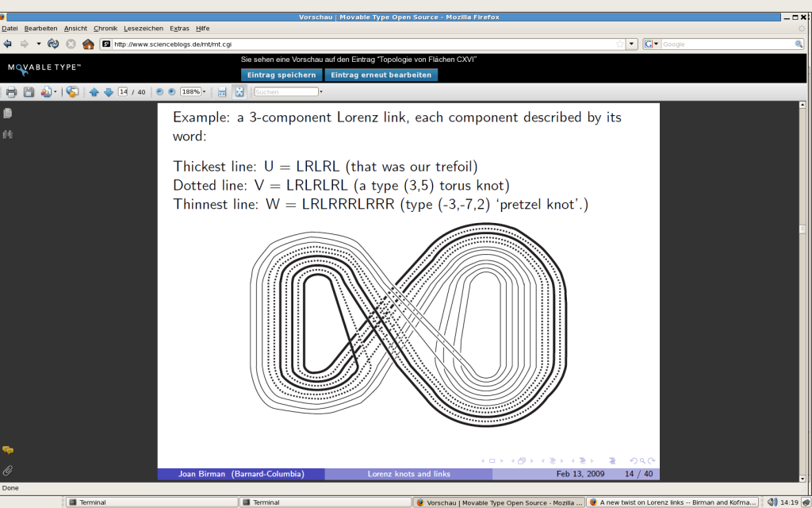The height and width of the screenshot is (508, 812).
Task: Open the 188% zoom level dropdown
Action: pyautogui.click(x=193, y=92)
